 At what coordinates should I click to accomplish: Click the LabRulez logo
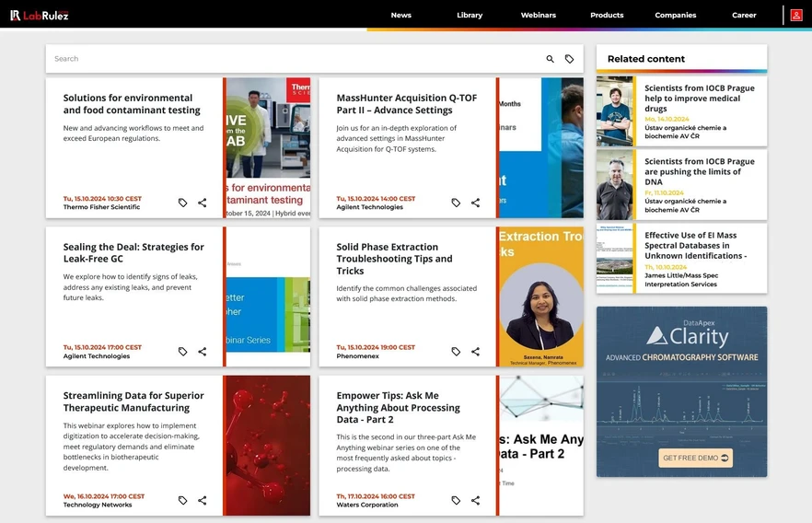click(x=40, y=15)
